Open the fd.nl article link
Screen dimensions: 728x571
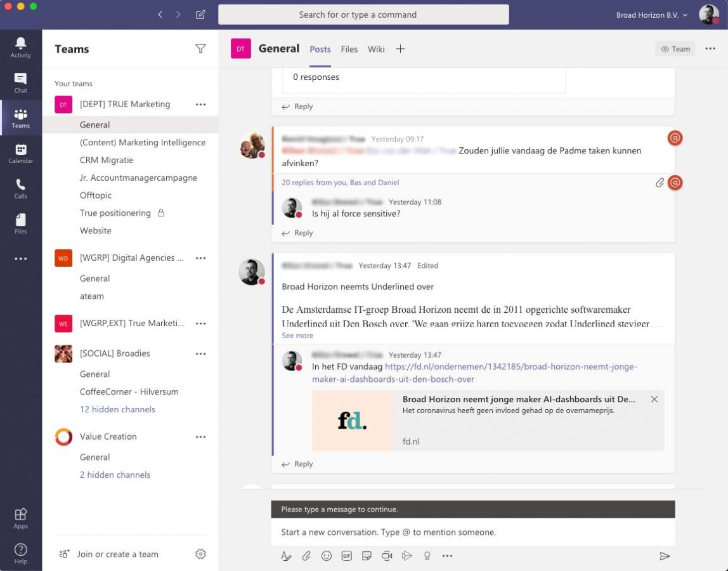point(474,372)
